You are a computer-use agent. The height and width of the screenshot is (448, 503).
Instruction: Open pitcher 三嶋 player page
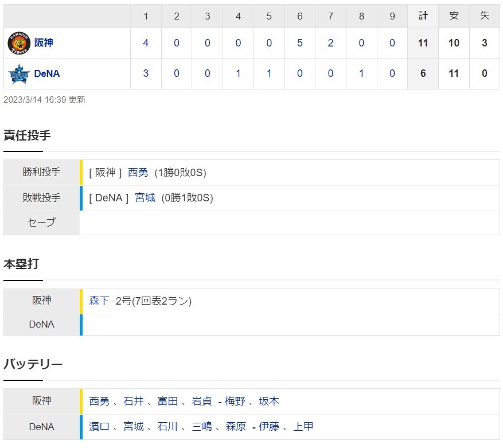(x=201, y=427)
